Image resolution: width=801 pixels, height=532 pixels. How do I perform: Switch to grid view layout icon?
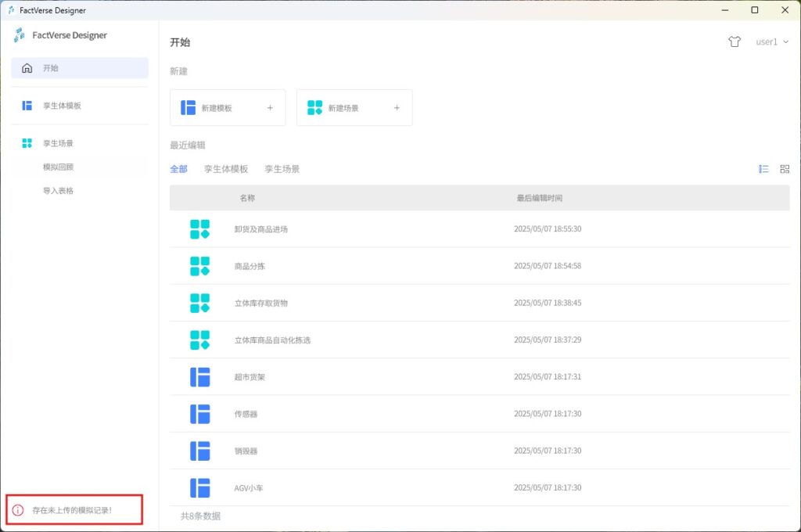click(x=785, y=169)
